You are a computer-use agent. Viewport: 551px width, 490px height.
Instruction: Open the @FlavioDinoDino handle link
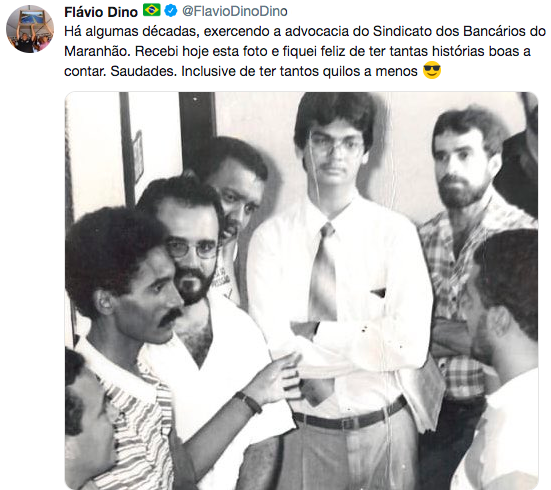point(235,11)
